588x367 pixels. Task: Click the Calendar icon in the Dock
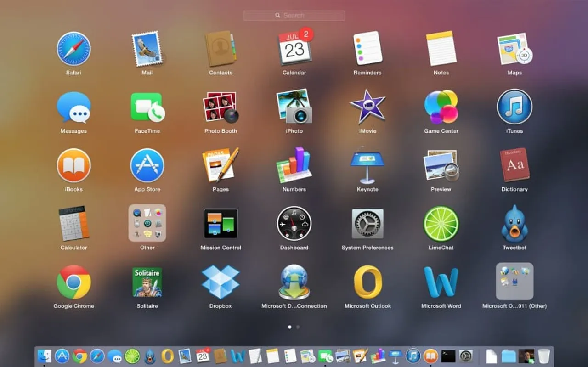[x=203, y=356]
